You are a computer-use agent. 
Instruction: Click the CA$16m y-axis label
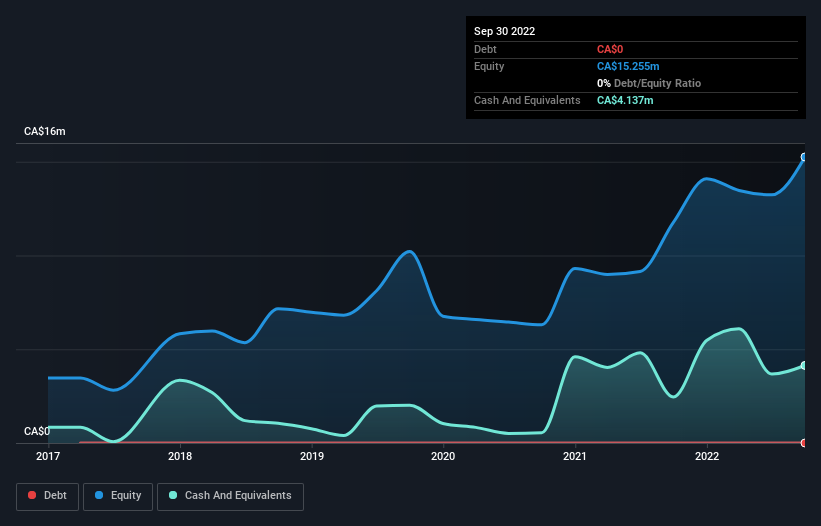tap(45, 131)
